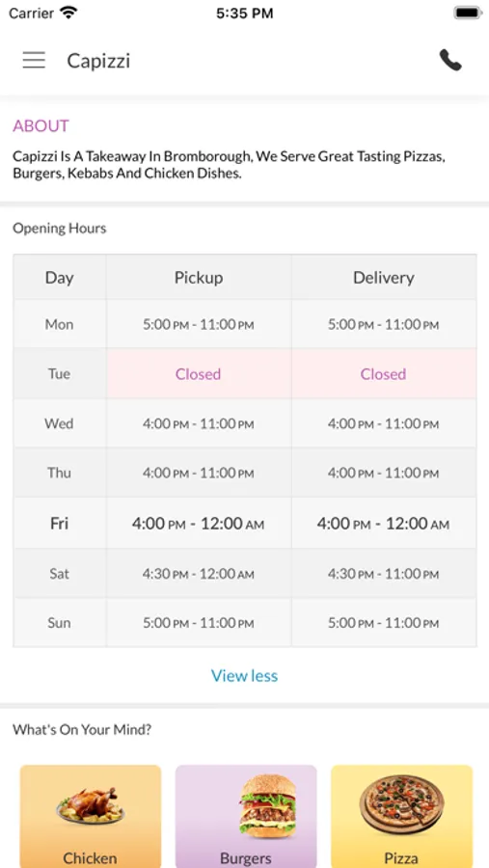The width and height of the screenshot is (489, 868).
Task: Tap Tuesday's Closed delivery cell
Action: click(x=384, y=373)
